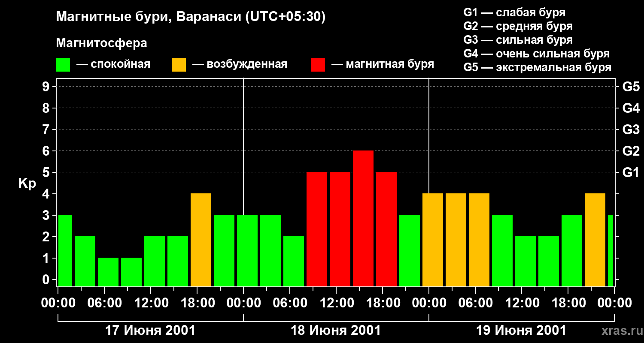Screen dimensions: 644x343
Task: Click the G3 tick label on the right axis
Action: coord(631,129)
